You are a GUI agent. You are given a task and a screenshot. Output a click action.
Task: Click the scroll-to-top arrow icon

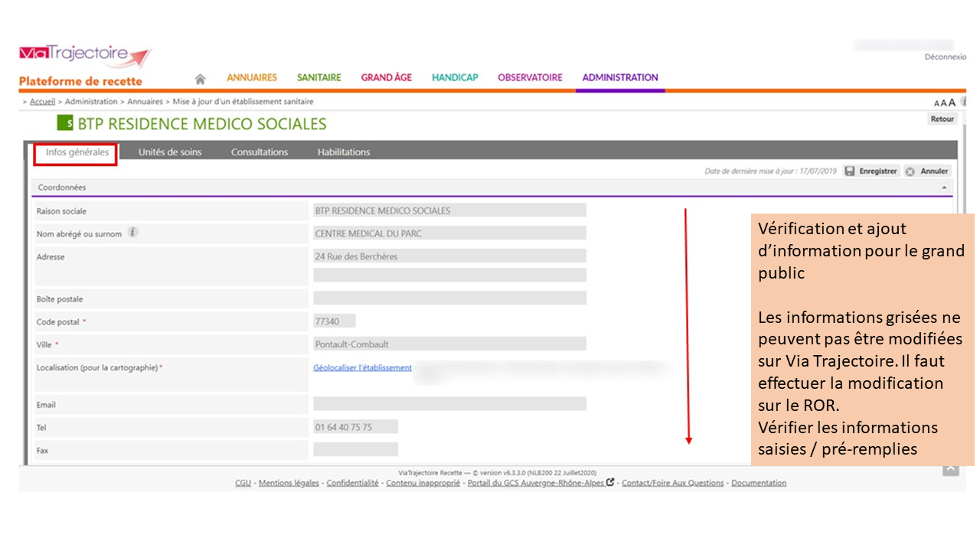coord(950,469)
